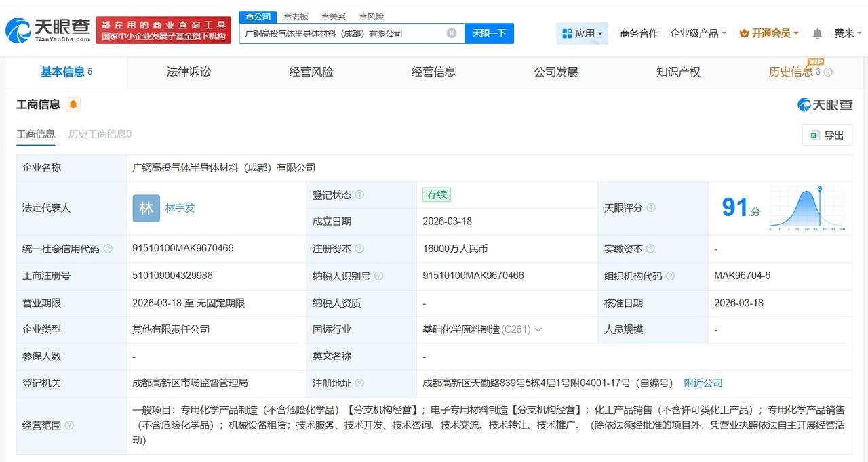Click the Excel icon on 导出 button
The width and height of the screenshot is (868, 462).
[814, 135]
